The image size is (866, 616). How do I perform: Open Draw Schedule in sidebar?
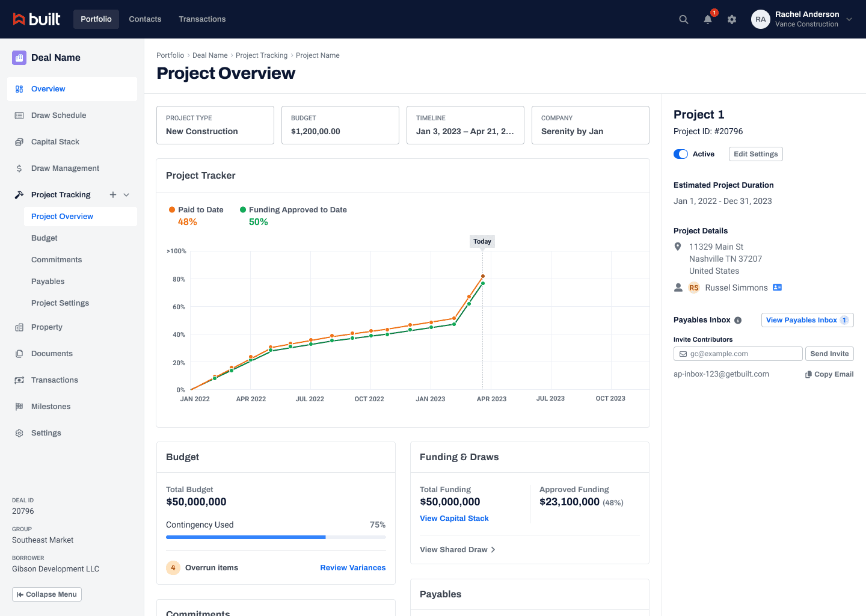click(x=72, y=115)
